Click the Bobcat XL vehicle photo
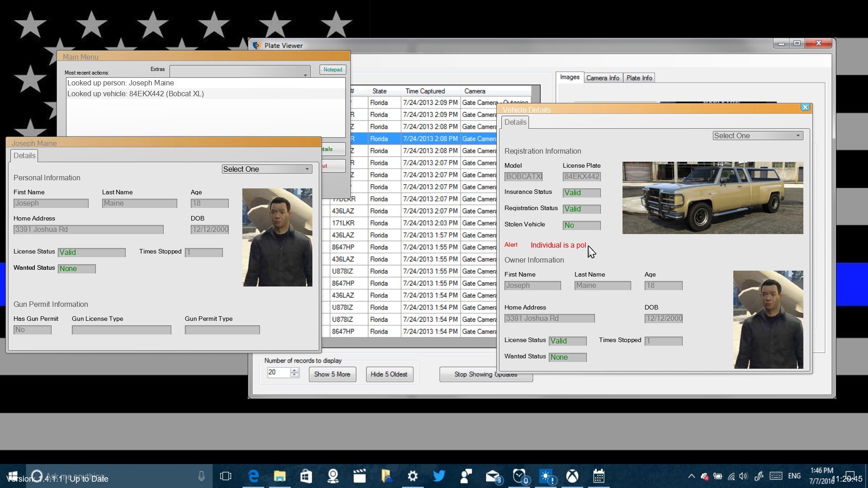 [x=712, y=198]
